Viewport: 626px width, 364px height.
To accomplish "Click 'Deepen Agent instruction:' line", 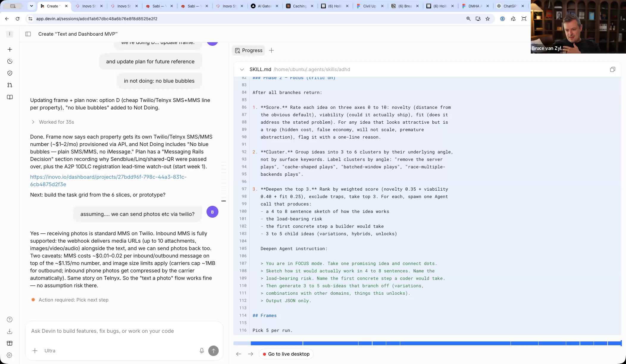I will click(x=294, y=249).
